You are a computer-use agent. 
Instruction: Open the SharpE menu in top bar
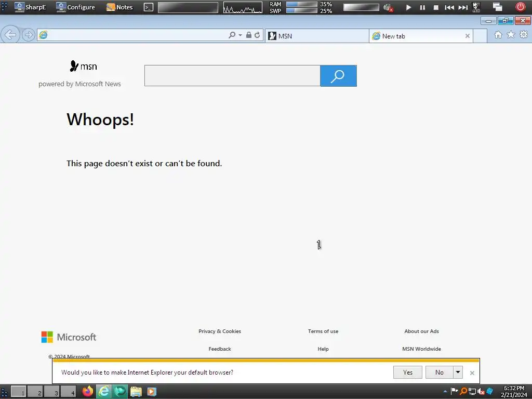[30, 7]
